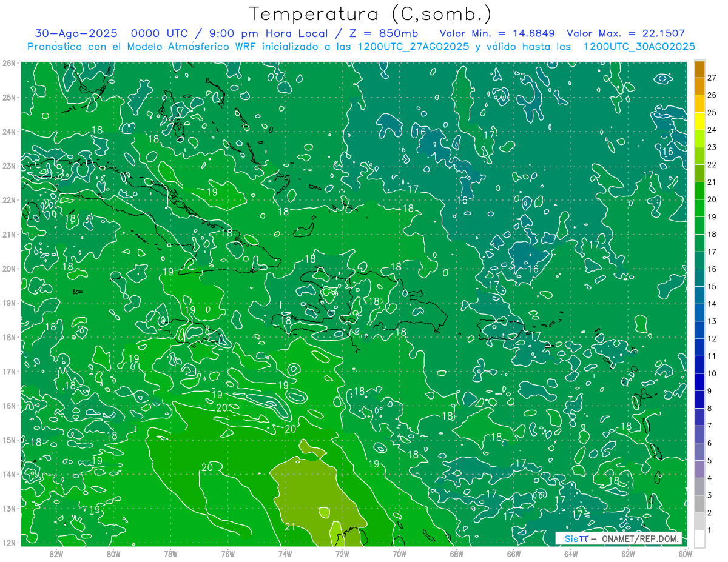Click the '76W' longitude label
Viewport: 728px width, 562px height.
[x=227, y=553]
